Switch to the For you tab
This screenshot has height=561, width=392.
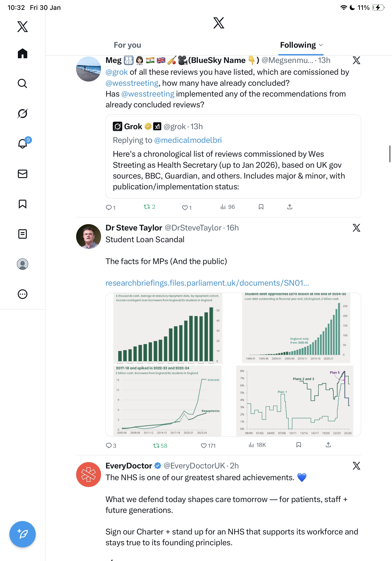coord(127,45)
